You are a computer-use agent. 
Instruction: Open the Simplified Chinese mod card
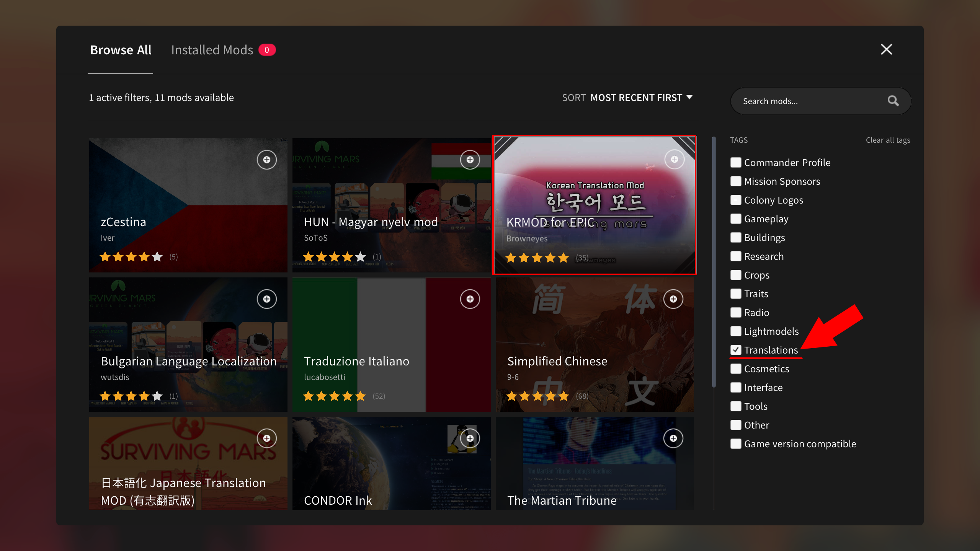pos(595,344)
